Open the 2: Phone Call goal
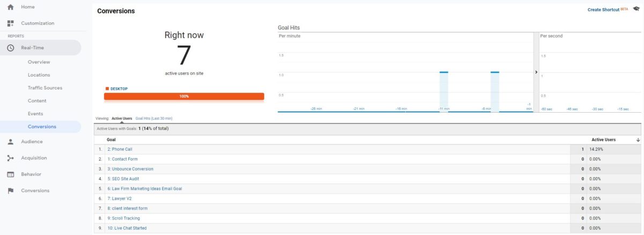Image resolution: width=644 pixels, height=235 pixels. point(120,149)
